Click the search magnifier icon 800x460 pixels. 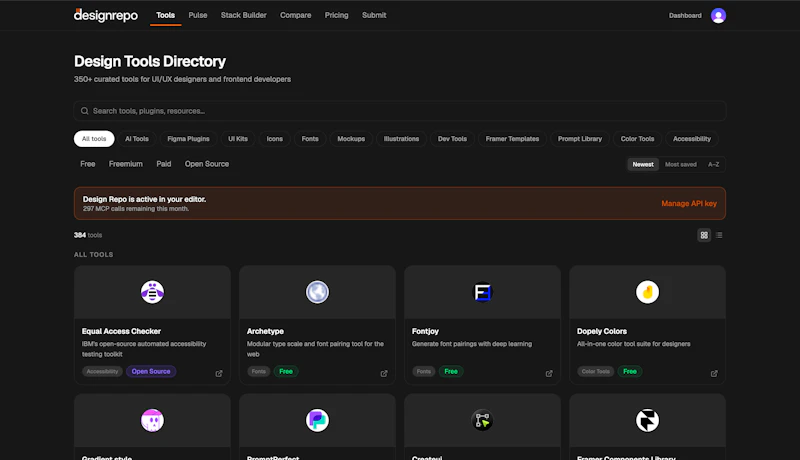point(85,111)
